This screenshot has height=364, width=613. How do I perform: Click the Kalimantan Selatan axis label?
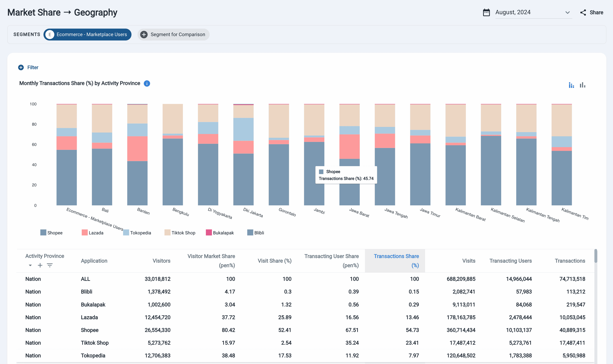pyautogui.click(x=508, y=215)
